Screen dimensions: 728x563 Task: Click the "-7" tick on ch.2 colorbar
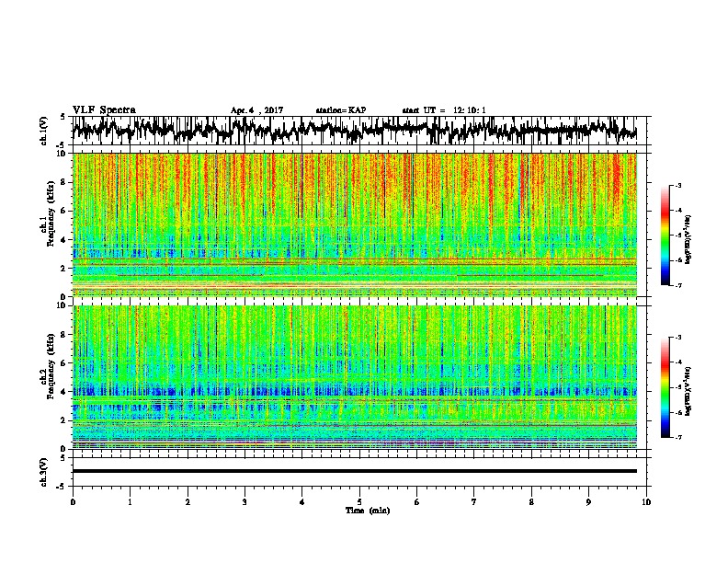click(677, 438)
